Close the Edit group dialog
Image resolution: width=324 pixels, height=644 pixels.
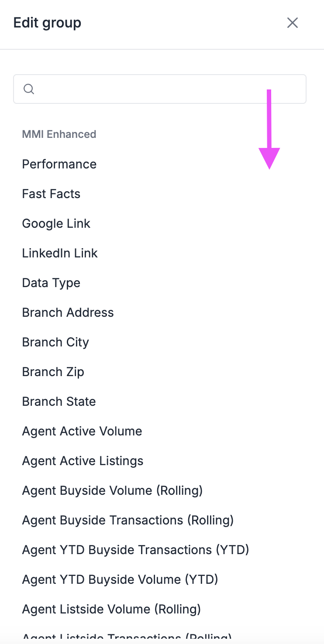pyautogui.click(x=292, y=23)
